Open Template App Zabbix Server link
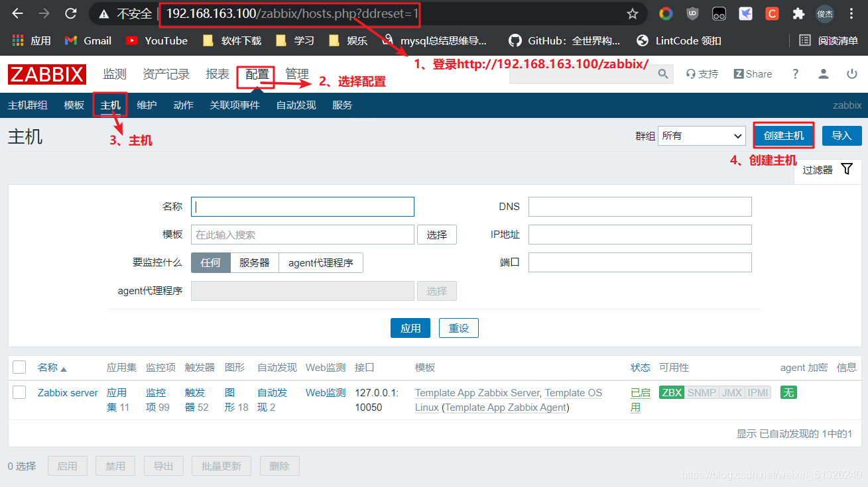Screen dimensions: 868x487 [477, 392]
